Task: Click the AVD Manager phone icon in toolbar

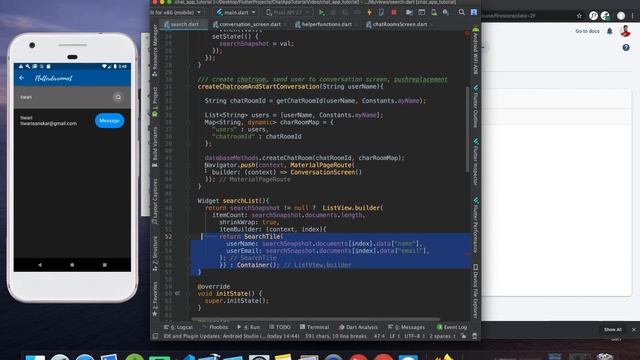Action: coord(433,13)
